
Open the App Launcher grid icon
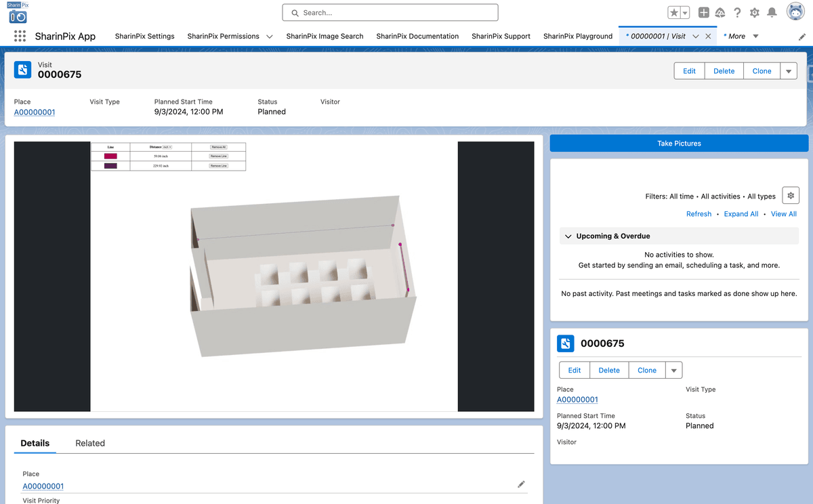tap(20, 37)
